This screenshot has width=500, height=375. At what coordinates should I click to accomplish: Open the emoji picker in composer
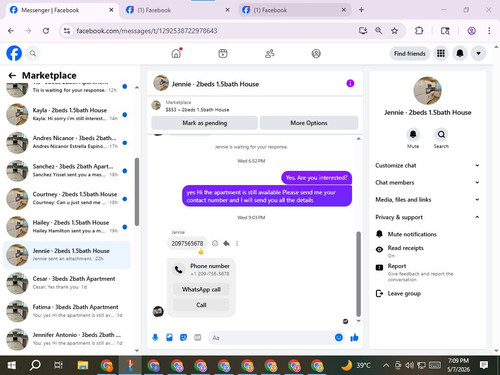tap(339, 338)
